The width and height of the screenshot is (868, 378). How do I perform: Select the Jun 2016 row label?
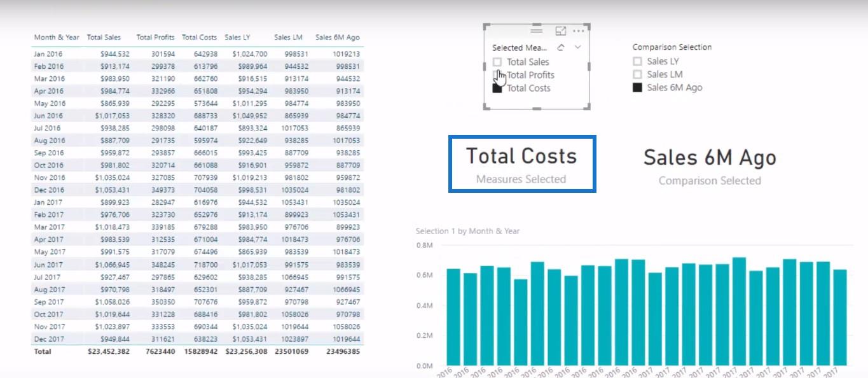[x=49, y=116]
